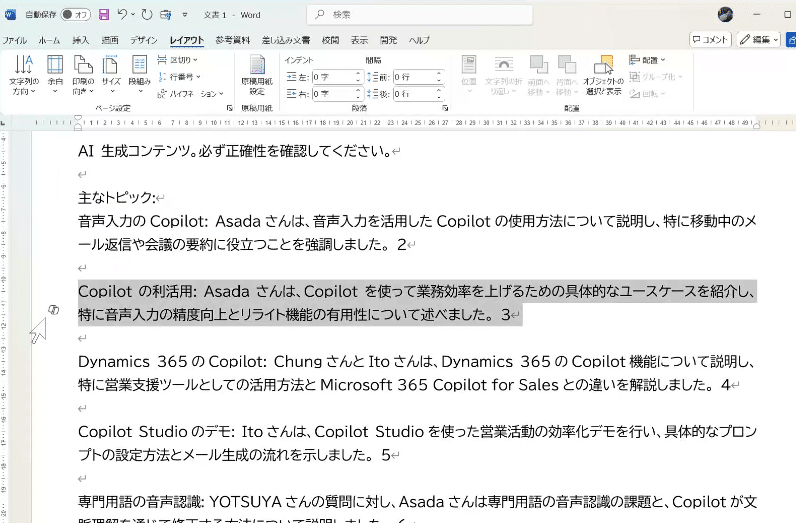Open the 段落 paragraph dialog launcher
Viewport: 796px width, 523px height.
445,108
